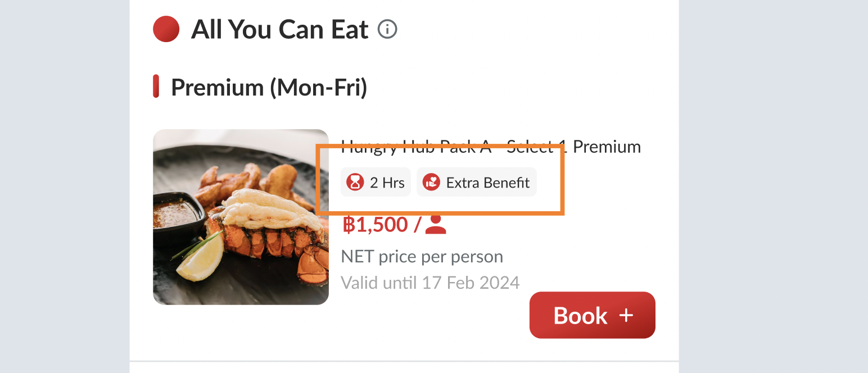The width and height of the screenshot is (868, 373).
Task: Click the dipping sauce cup in the photo
Action: click(177, 212)
